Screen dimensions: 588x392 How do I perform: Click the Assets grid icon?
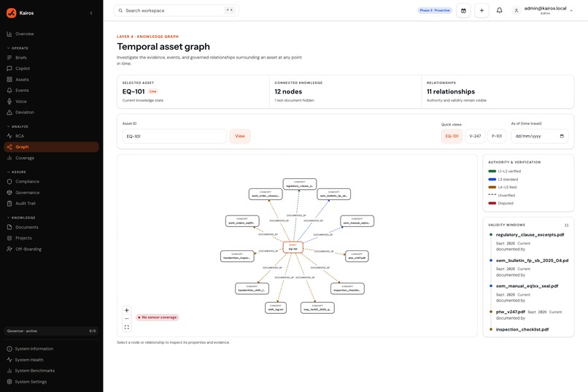[9, 80]
